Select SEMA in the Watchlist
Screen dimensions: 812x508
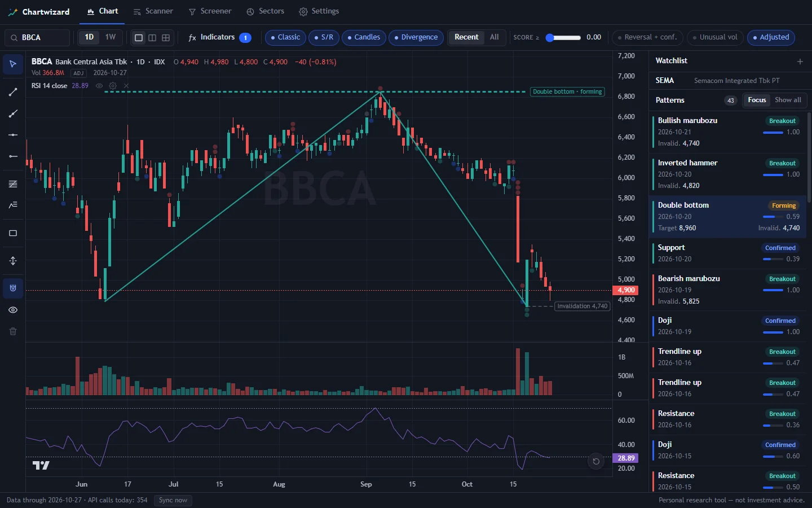pos(730,81)
